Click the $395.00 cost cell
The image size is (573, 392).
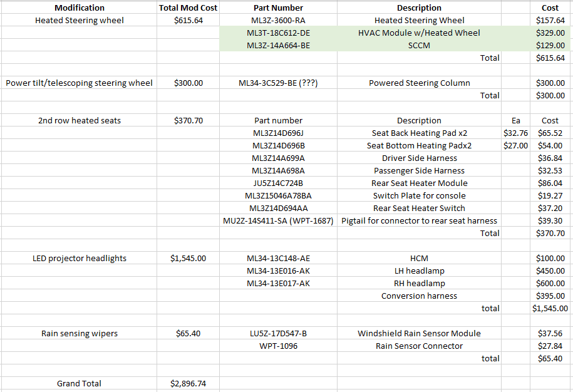pos(550,296)
